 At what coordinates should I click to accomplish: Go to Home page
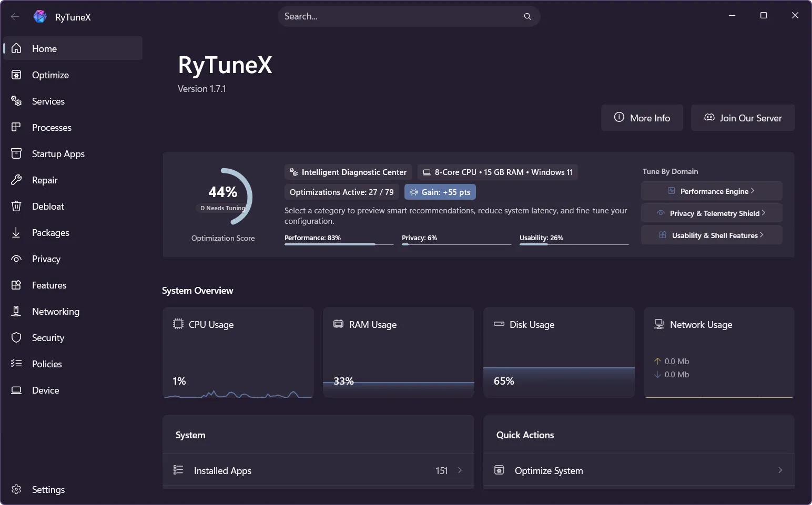(x=73, y=48)
